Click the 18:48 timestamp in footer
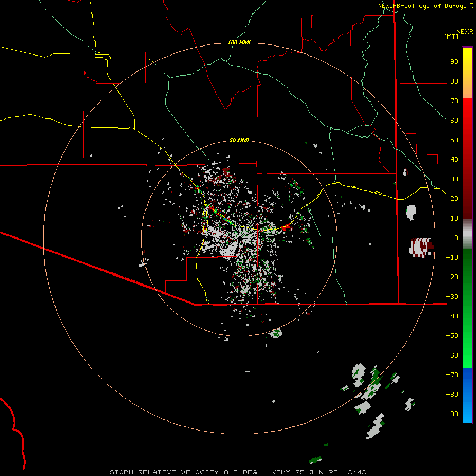This screenshot has height=476, width=476. click(x=354, y=472)
